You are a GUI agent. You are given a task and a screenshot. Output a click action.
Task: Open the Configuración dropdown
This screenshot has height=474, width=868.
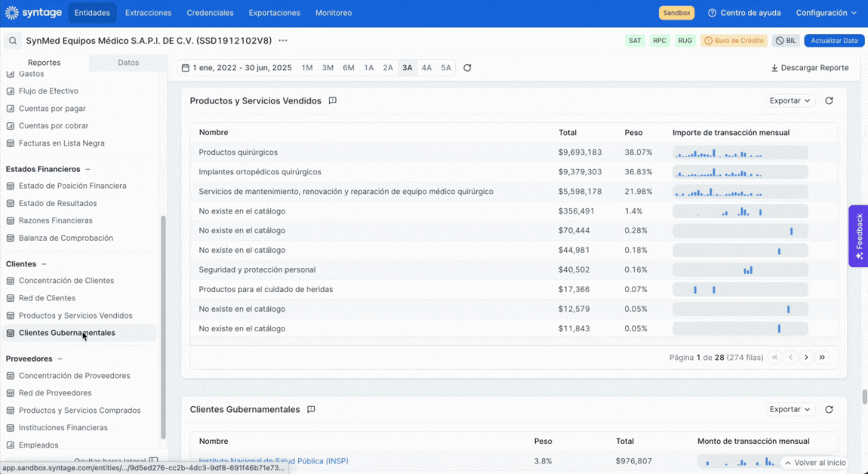[826, 13]
